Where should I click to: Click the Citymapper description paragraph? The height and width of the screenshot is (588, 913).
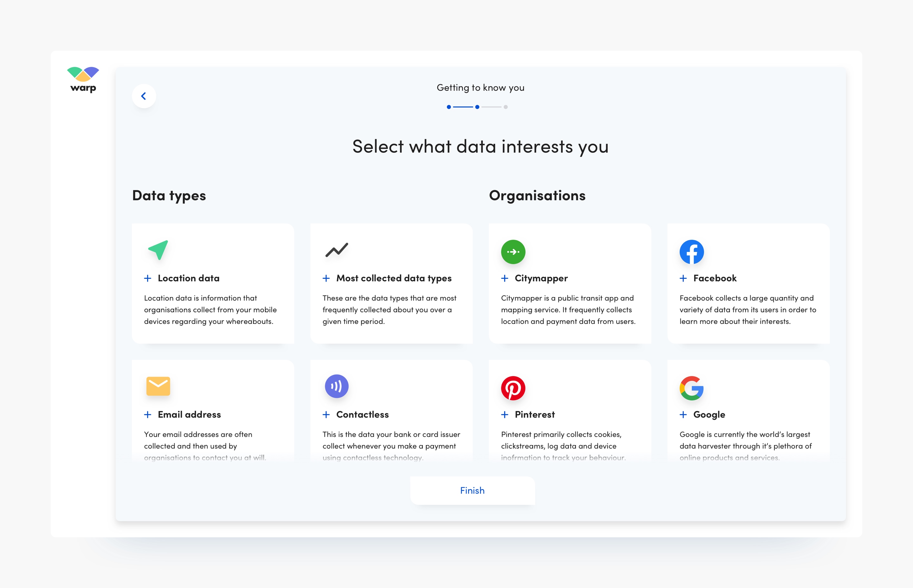coord(568,310)
